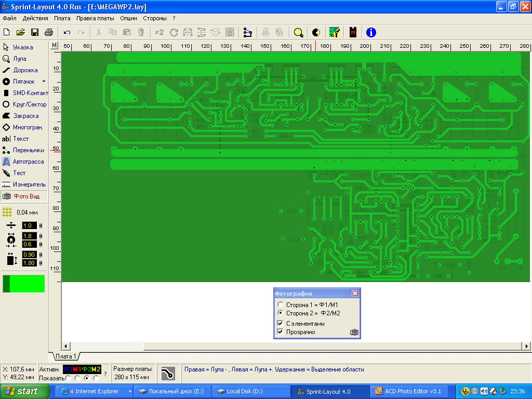Screen dimensions: 532x399
Task: Show layer М1 with second radio button
Action: 77,378
